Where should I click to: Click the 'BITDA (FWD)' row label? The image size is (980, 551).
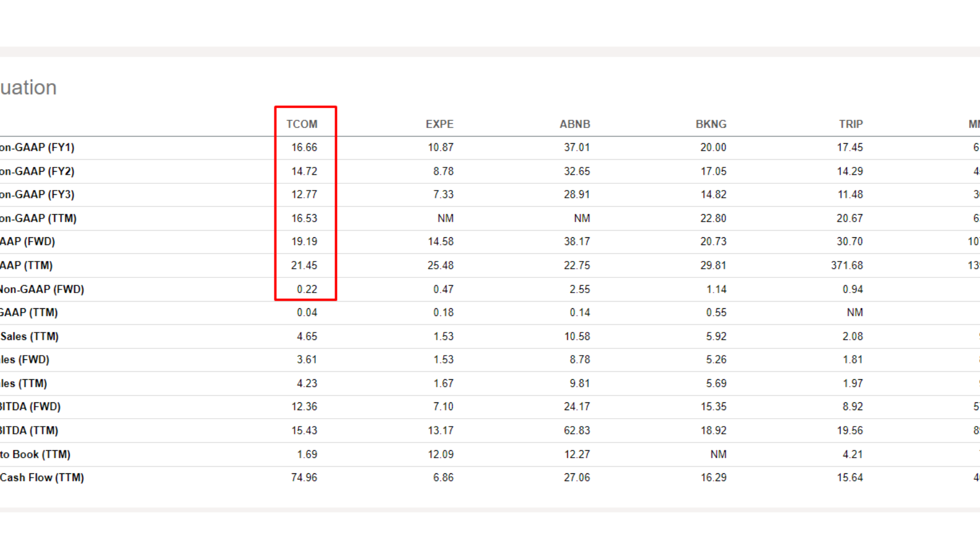coord(30,407)
